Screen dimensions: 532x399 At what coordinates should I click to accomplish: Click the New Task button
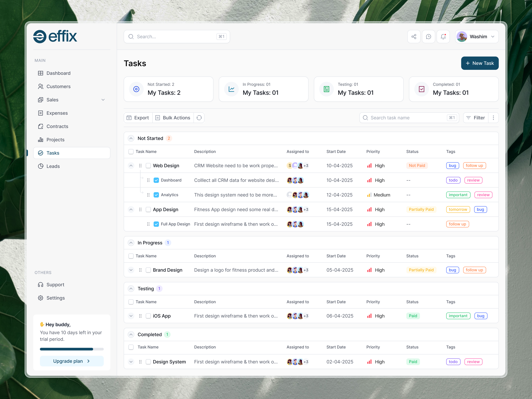pyautogui.click(x=480, y=63)
